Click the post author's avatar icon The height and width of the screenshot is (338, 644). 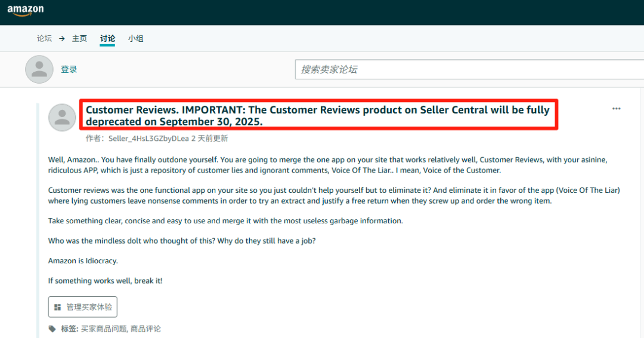tap(62, 118)
